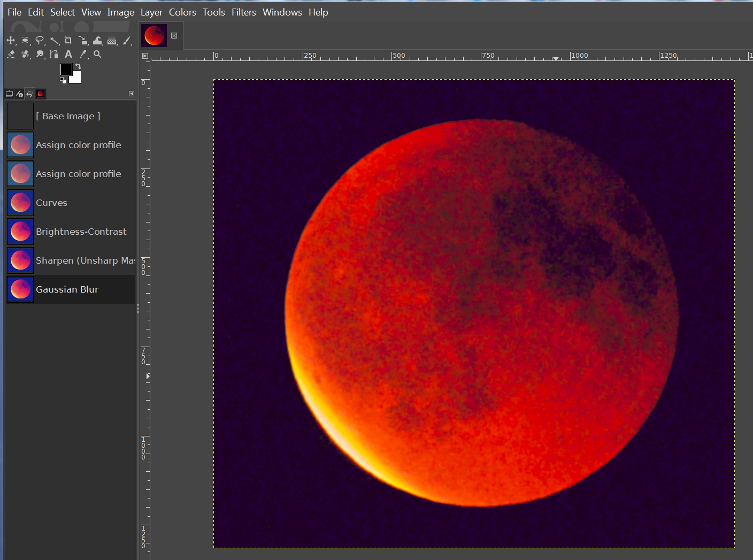Open the Colors menu
Viewport: 753px width, 560px height.
coord(182,12)
